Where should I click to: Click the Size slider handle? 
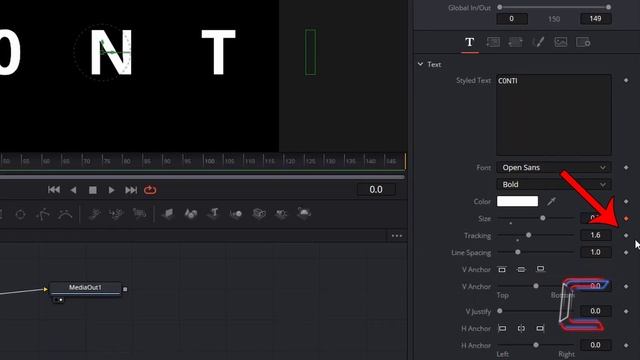(x=542, y=218)
